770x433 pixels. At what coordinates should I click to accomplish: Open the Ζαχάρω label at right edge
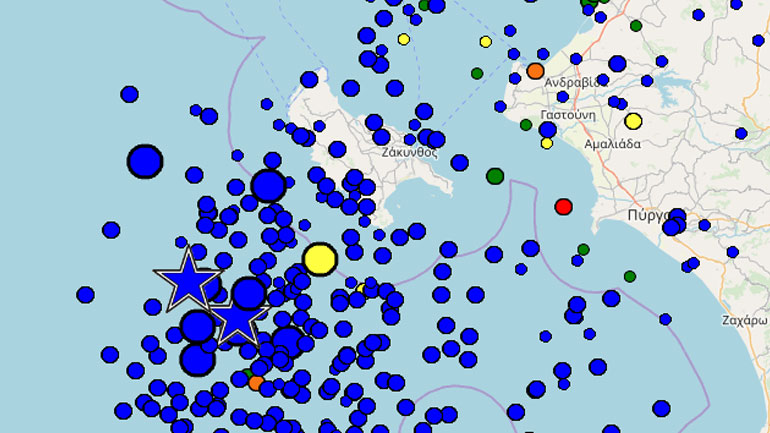tap(746, 320)
